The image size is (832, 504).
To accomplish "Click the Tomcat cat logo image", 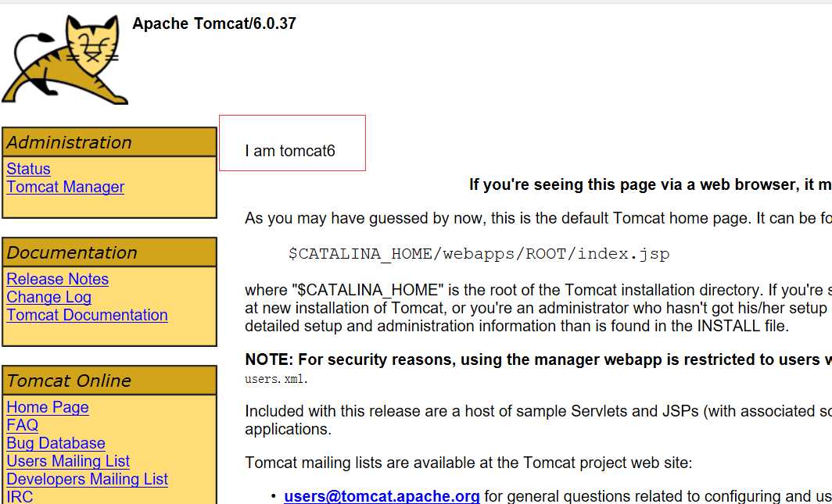I will [x=65, y=59].
